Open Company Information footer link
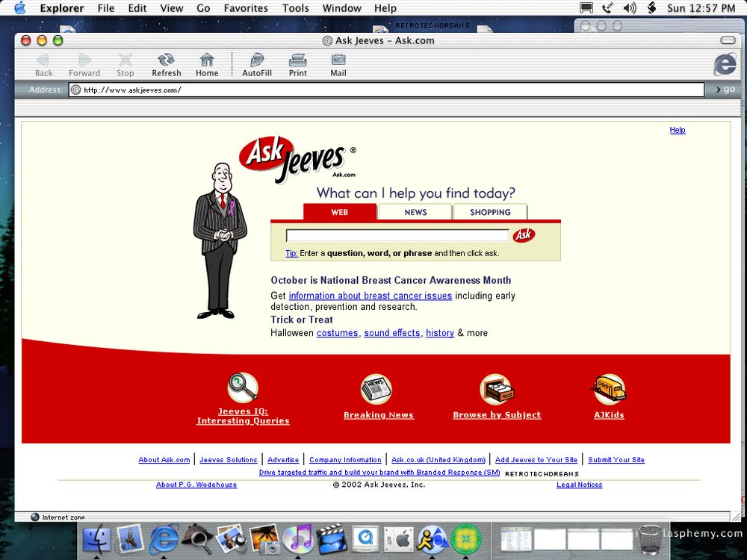Image resolution: width=747 pixels, height=560 pixels. click(345, 459)
